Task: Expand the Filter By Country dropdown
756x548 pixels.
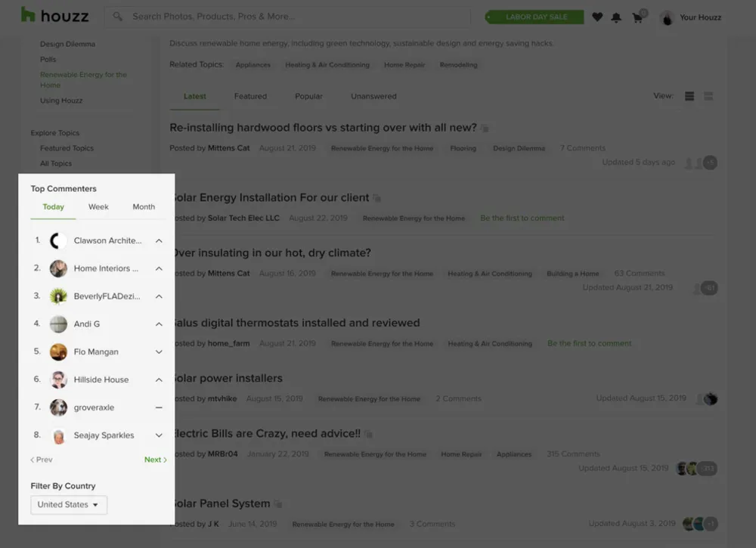Action: click(x=69, y=504)
